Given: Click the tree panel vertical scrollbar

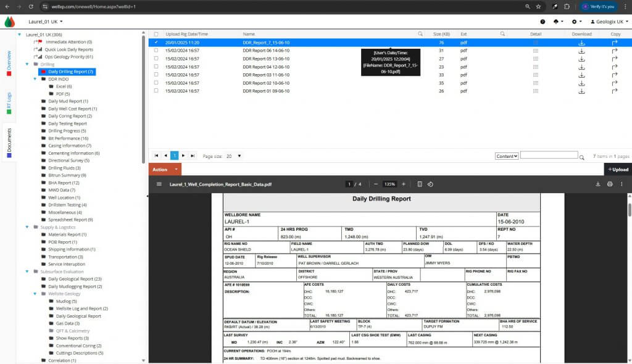Looking at the screenshot, I should pos(143,99).
